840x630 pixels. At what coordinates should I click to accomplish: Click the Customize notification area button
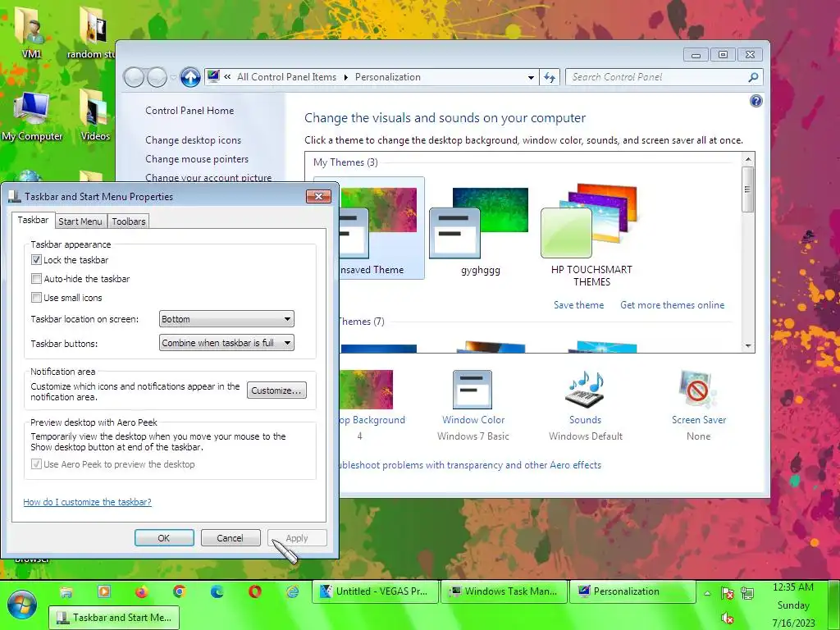point(276,390)
